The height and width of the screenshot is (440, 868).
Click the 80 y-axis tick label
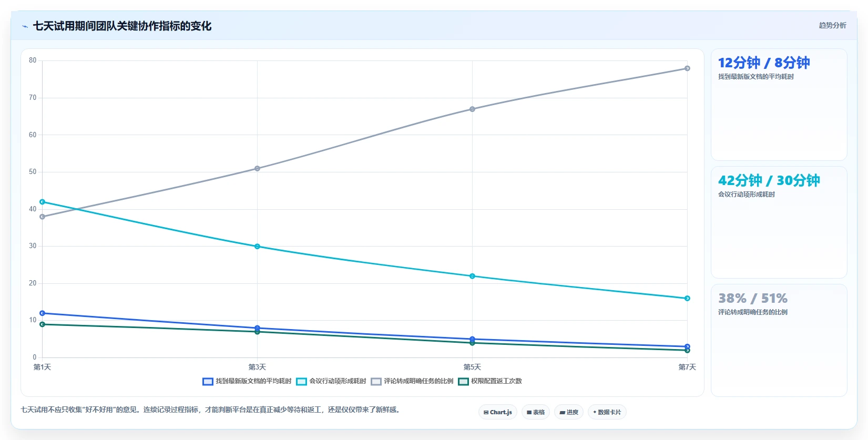(x=33, y=60)
